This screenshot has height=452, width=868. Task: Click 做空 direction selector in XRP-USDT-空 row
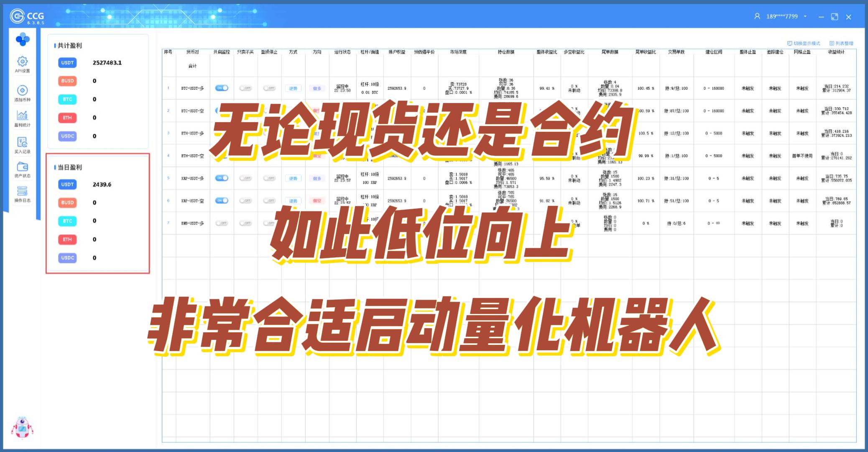tap(317, 201)
